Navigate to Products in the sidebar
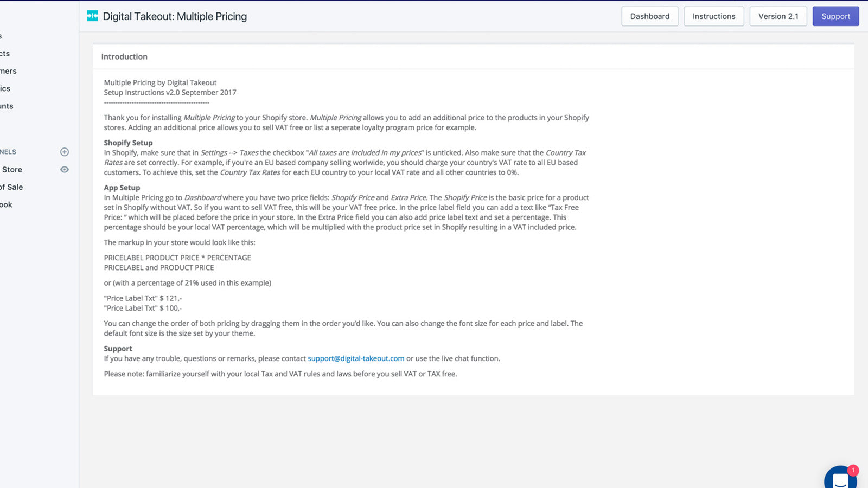 5,54
